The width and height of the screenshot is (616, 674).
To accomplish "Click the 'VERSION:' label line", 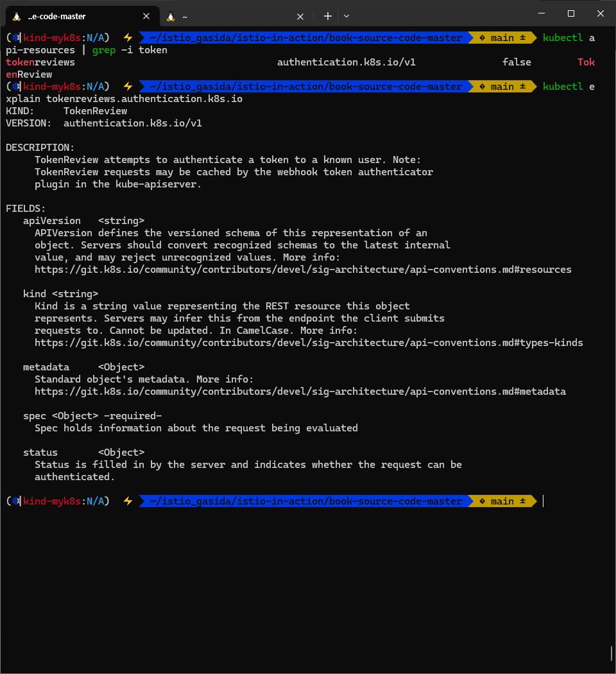I will 104,123.
